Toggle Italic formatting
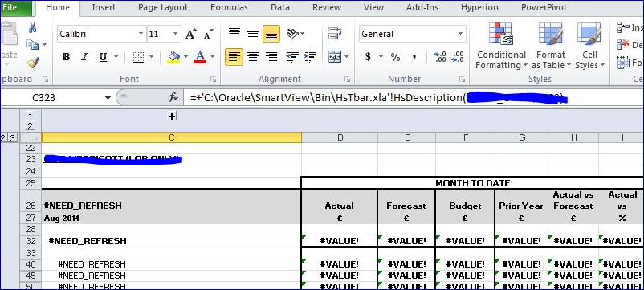The height and width of the screenshot is (290, 644). pyautogui.click(x=84, y=57)
